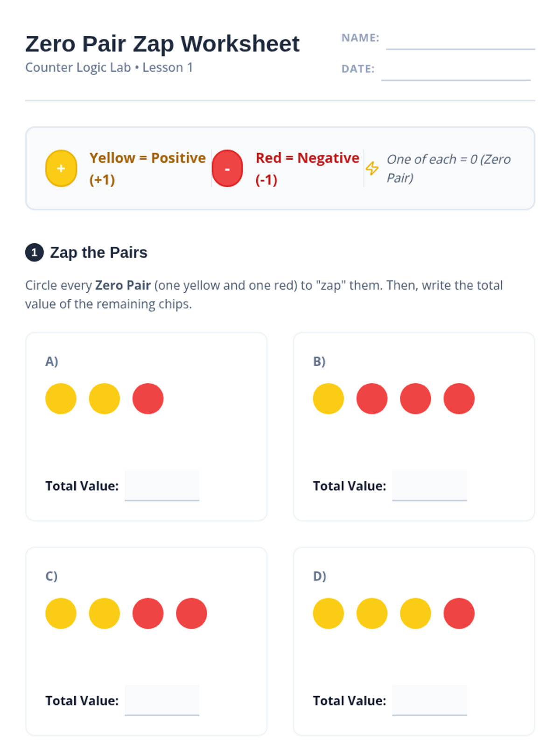Viewport: 560px width, 747px height.
Task: Click the red negative chip legend icon
Action: 227,169
